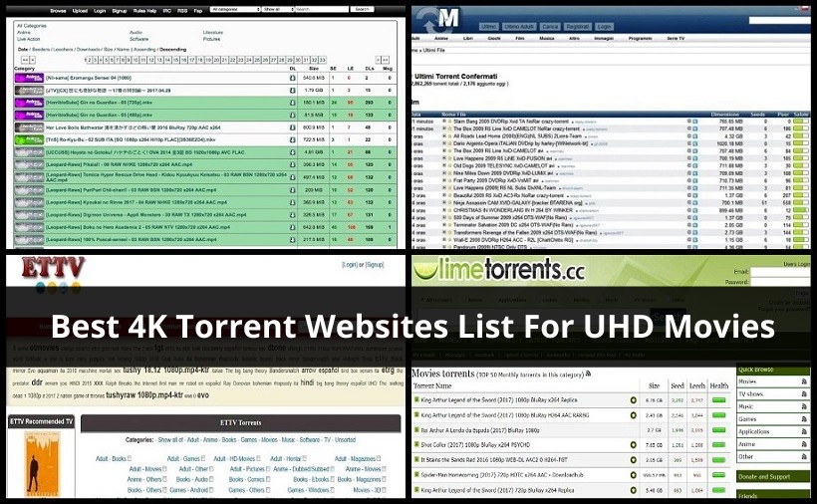Viewport: 817px width, 504px height.
Task: Download icon for Gin no Guardian 720p row
Action: coord(292,103)
